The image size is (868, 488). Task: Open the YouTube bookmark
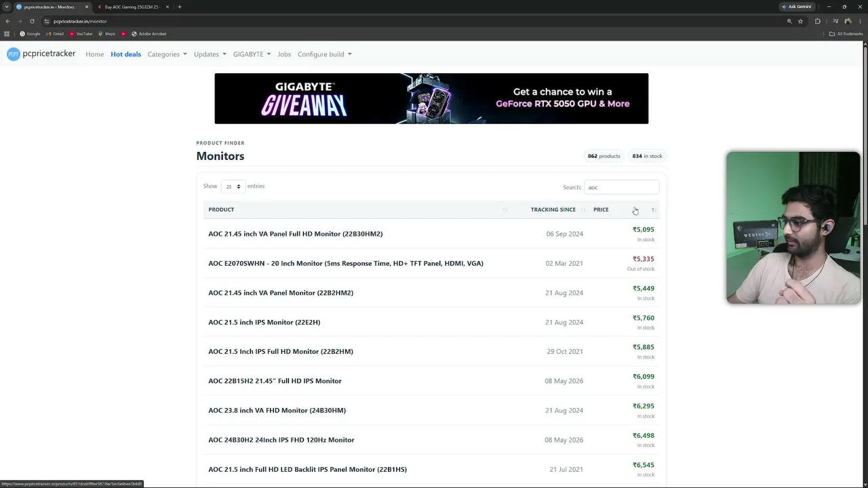pyautogui.click(x=81, y=34)
